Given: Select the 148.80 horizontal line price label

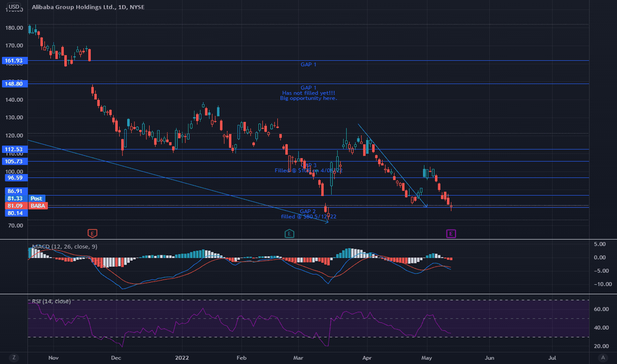Looking at the screenshot, I should 15,83.
